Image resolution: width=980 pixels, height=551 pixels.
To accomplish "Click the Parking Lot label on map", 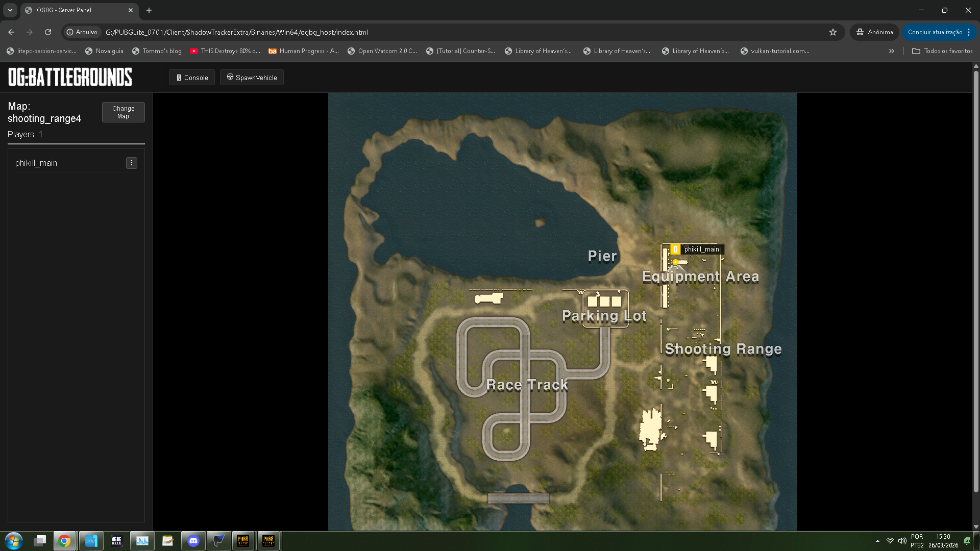I will tap(604, 316).
